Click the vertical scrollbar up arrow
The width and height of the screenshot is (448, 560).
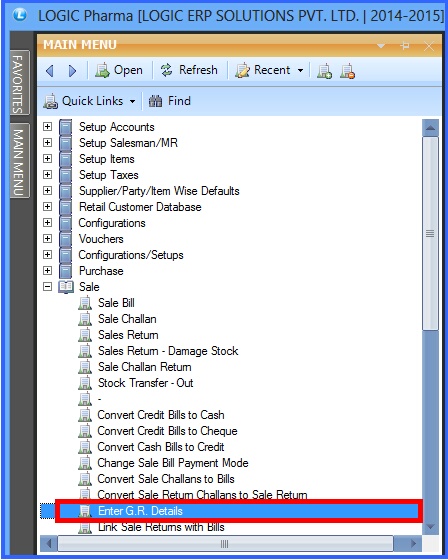(430, 128)
